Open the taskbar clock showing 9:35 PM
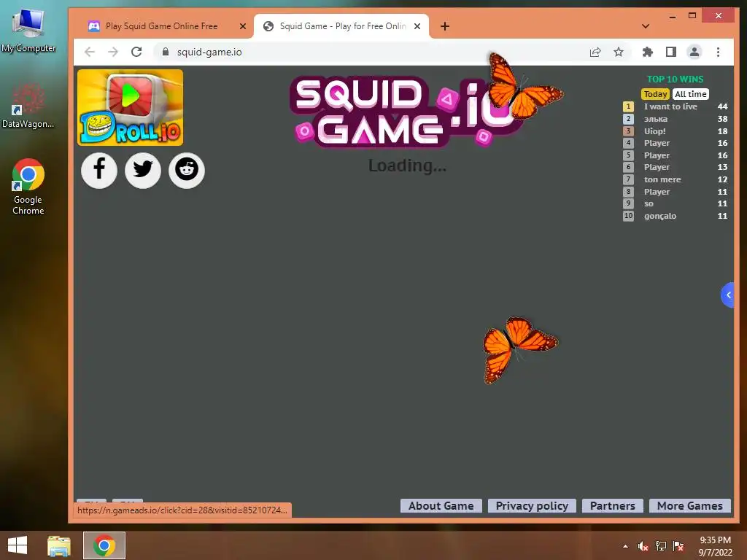The width and height of the screenshot is (747, 560). pos(715,546)
